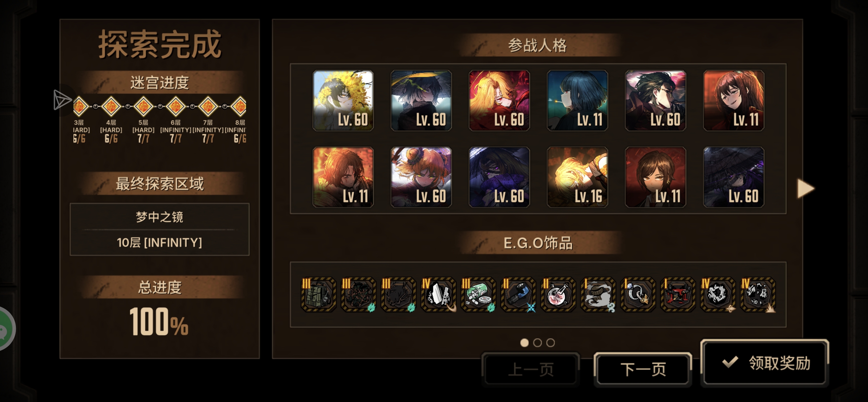Select the third page indicator dot

[x=550, y=343]
